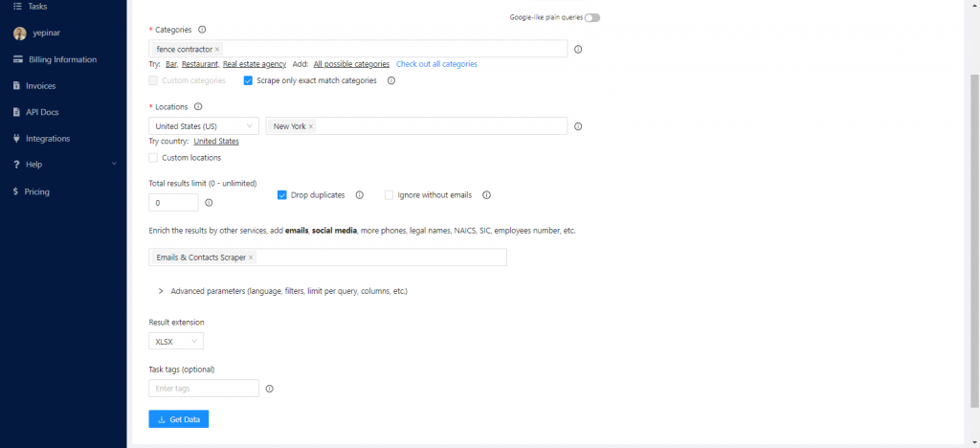Enable the Custom locations checkbox
This screenshot has width=980, height=448.
pyautogui.click(x=153, y=157)
